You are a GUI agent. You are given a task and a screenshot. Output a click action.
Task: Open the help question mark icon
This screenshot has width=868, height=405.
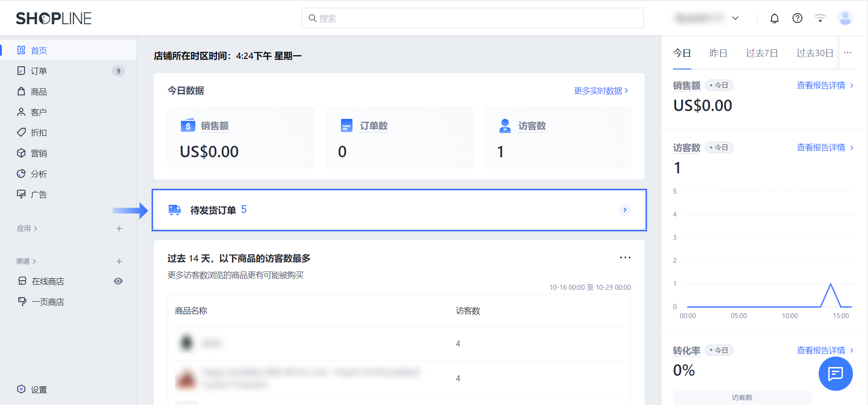click(x=797, y=18)
